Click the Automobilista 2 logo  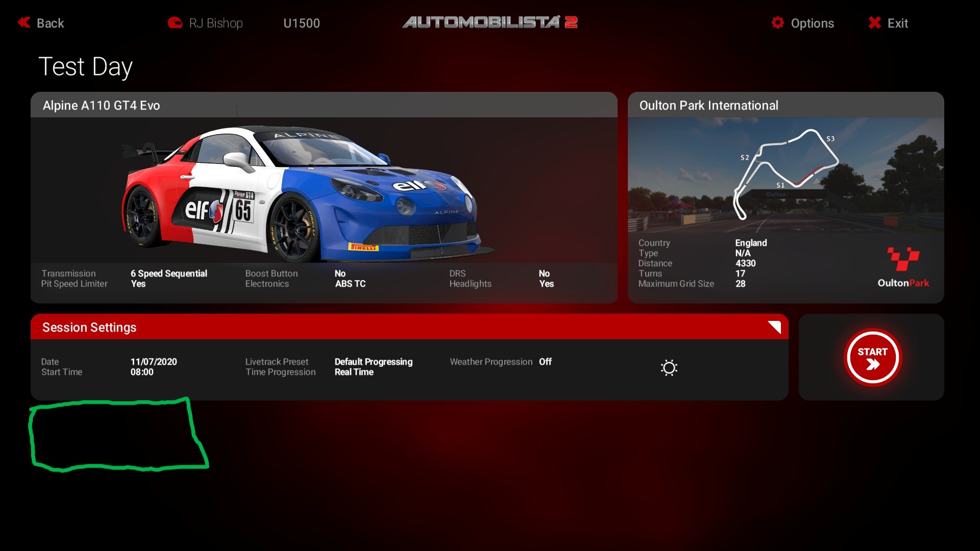(490, 22)
